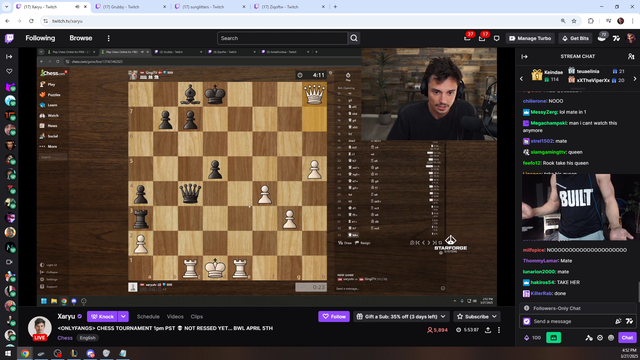Click the purple Chat send button
The width and height of the screenshot is (640, 360).
coord(627,338)
